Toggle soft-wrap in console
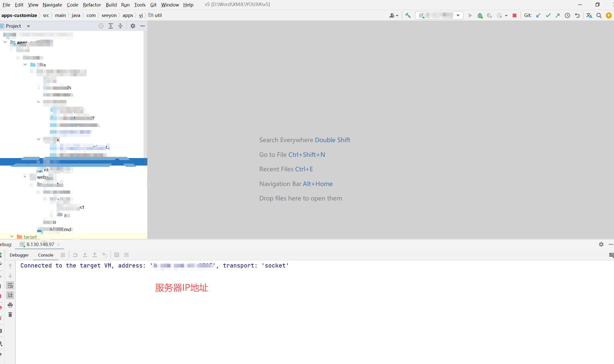The width and height of the screenshot is (614, 364). tap(10, 285)
